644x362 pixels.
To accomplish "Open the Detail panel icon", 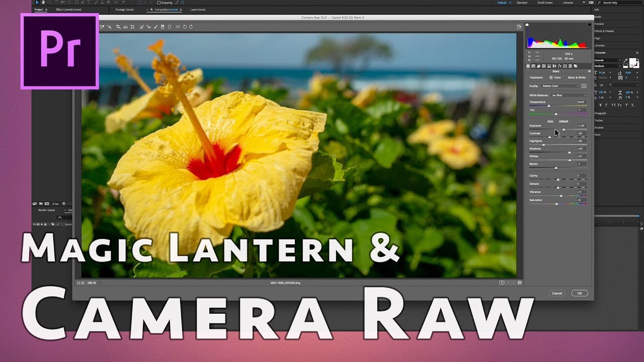I will (x=538, y=66).
